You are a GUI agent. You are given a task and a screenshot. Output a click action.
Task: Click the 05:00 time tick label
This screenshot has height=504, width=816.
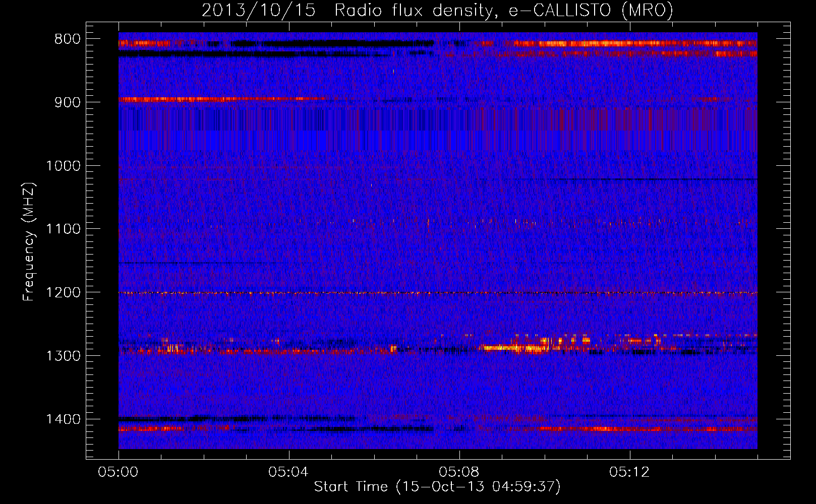119,472
